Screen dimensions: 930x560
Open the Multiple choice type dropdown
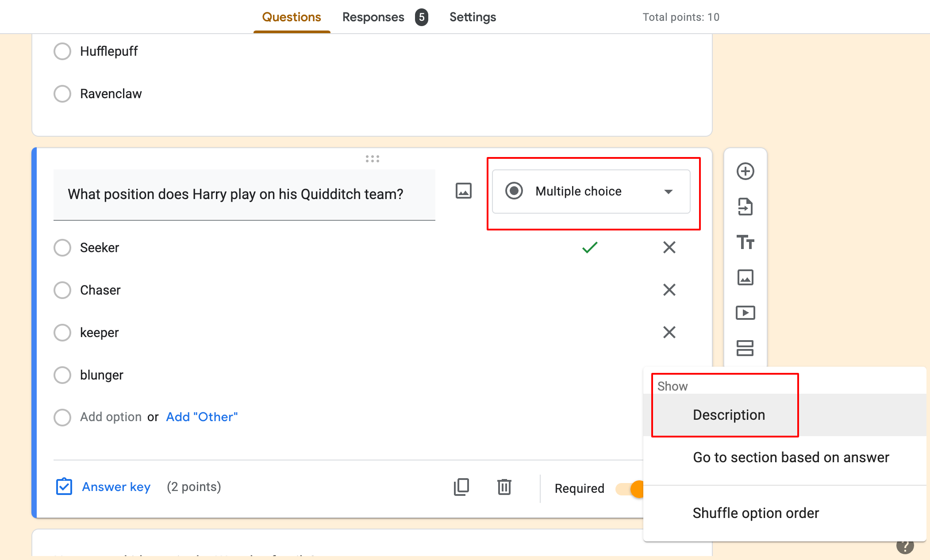591,192
